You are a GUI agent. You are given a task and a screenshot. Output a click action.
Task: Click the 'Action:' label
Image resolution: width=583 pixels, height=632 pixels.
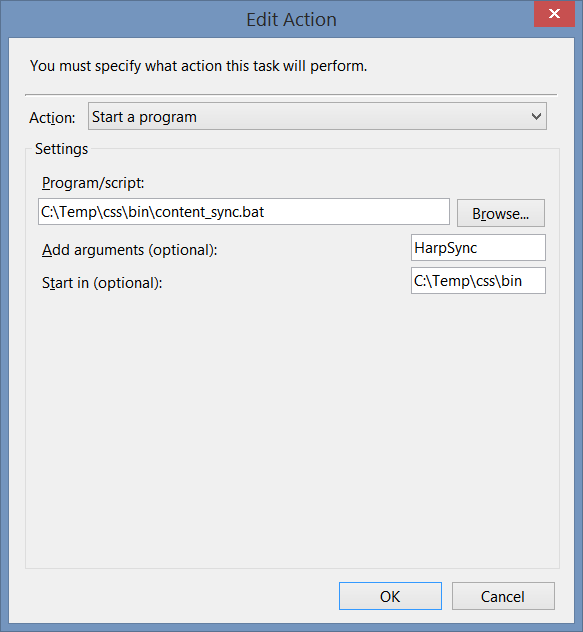(x=52, y=118)
